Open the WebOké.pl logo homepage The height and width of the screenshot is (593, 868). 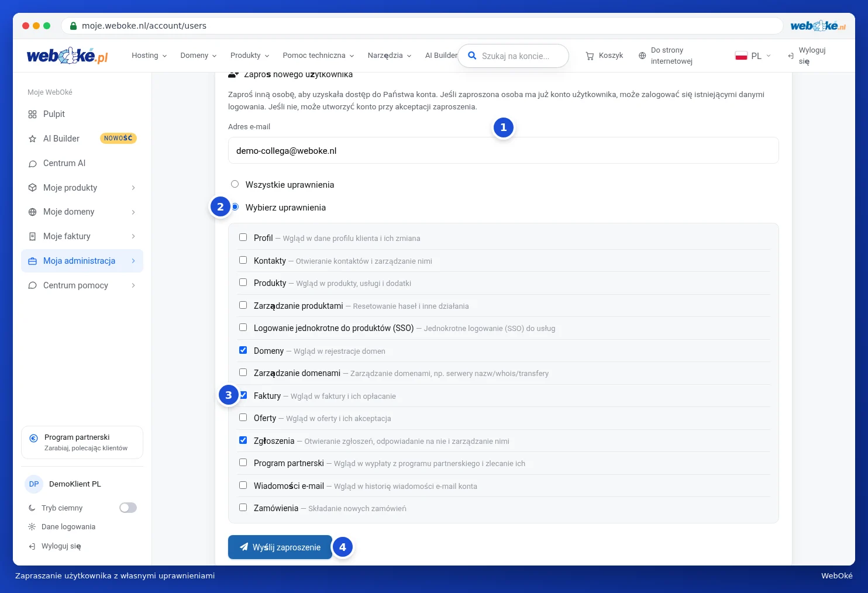pyautogui.click(x=67, y=56)
